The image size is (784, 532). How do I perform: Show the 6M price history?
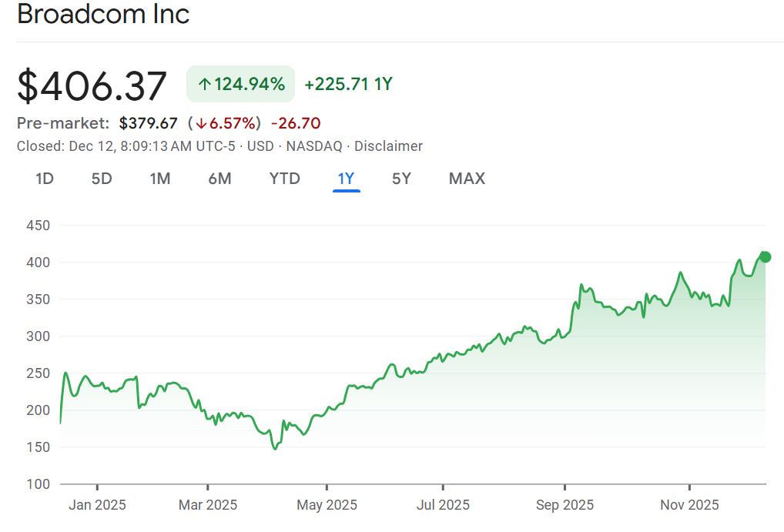[x=219, y=179]
